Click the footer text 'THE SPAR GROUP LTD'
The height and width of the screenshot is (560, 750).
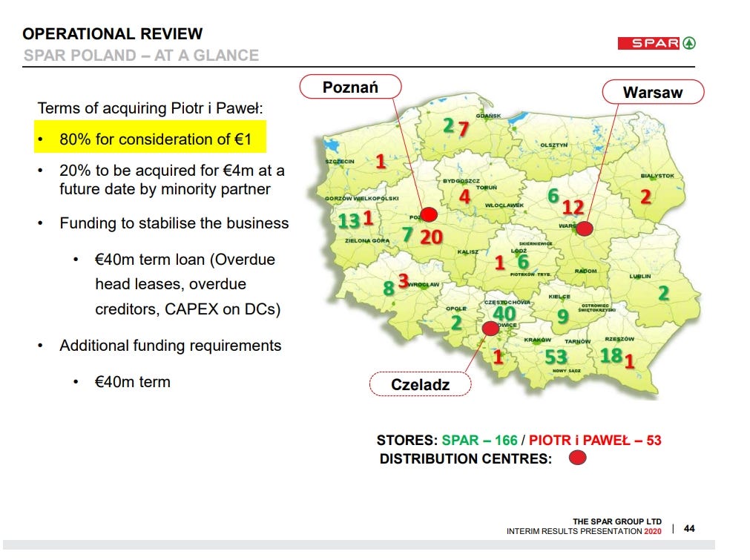[x=617, y=521]
